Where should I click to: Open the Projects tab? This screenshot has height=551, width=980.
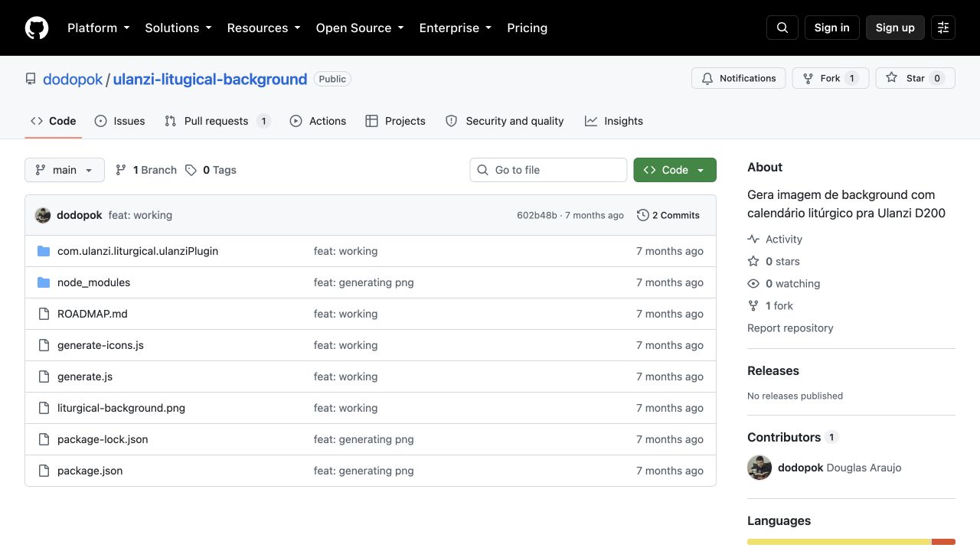coord(396,121)
